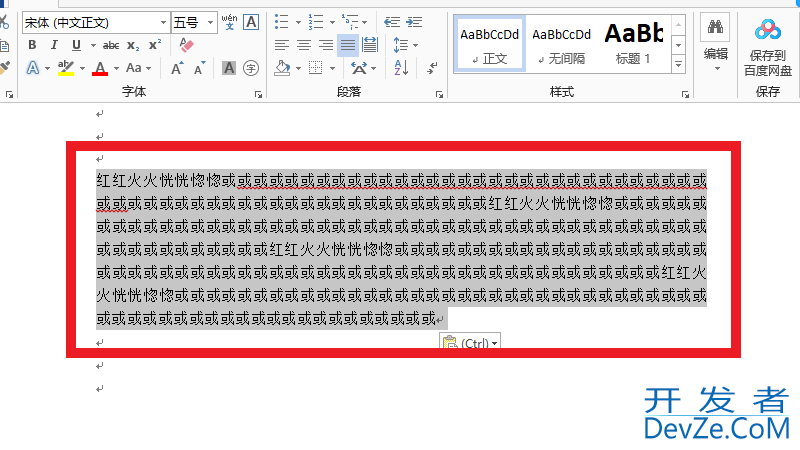Apply the 正文 style

[490, 44]
